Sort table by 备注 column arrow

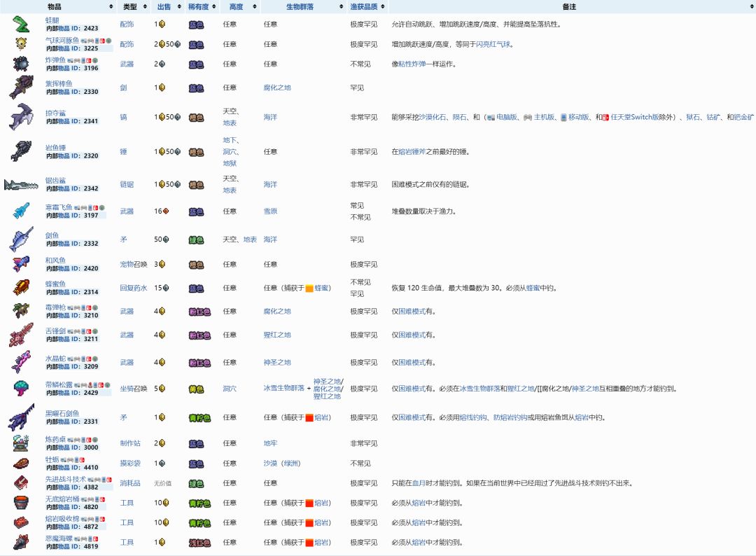coord(751,7)
